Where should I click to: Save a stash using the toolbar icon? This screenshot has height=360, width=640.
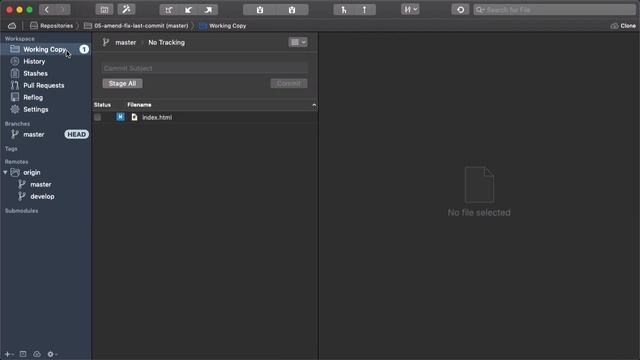pos(260,9)
